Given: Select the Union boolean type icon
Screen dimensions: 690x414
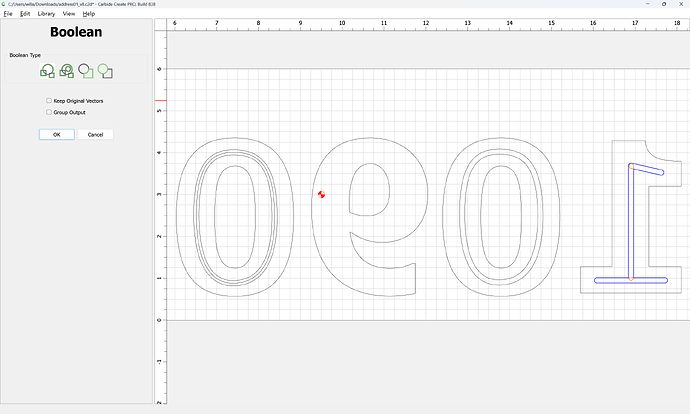Looking at the screenshot, I should (x=47, y=71).
